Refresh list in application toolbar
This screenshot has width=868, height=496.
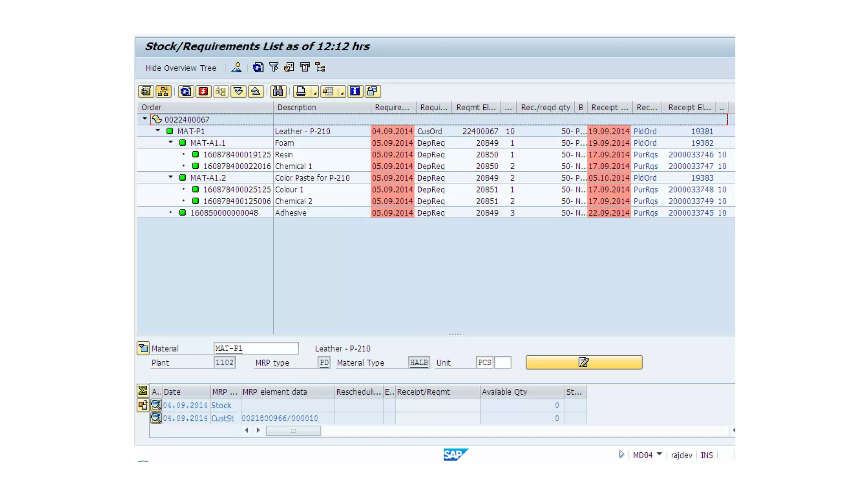click(258, 67)
